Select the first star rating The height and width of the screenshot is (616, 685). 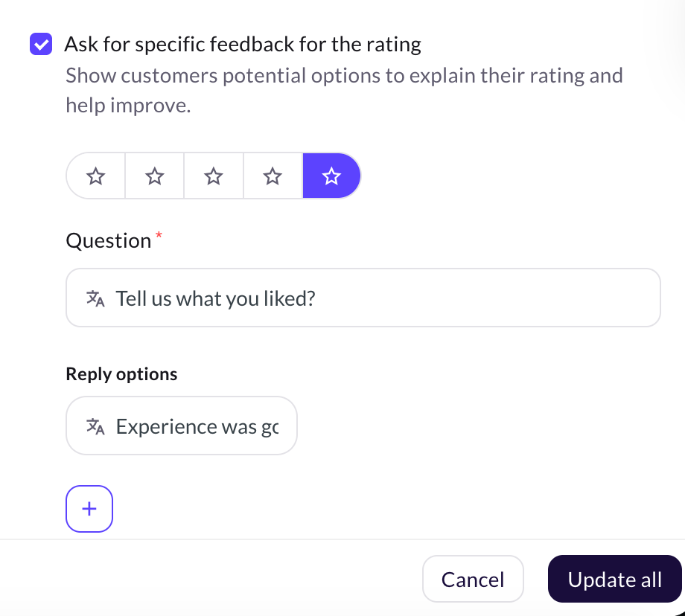(95, 176)
